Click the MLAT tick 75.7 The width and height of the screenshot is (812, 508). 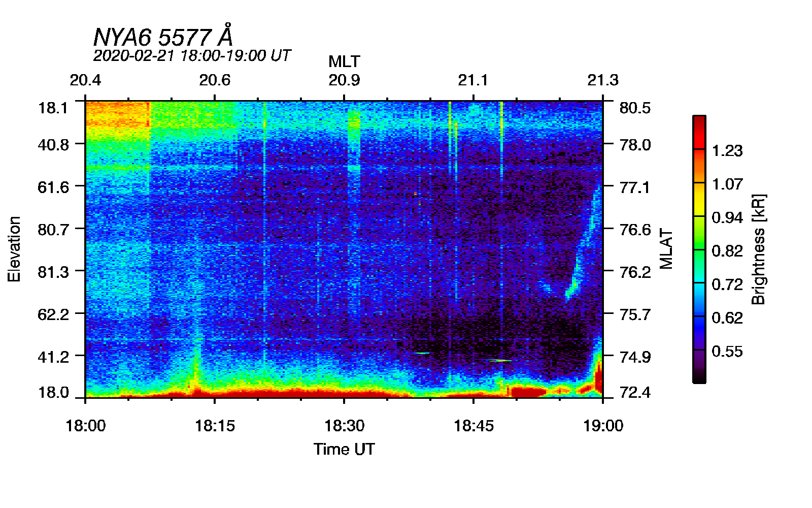pyautogui.click(x=635, y=314)
